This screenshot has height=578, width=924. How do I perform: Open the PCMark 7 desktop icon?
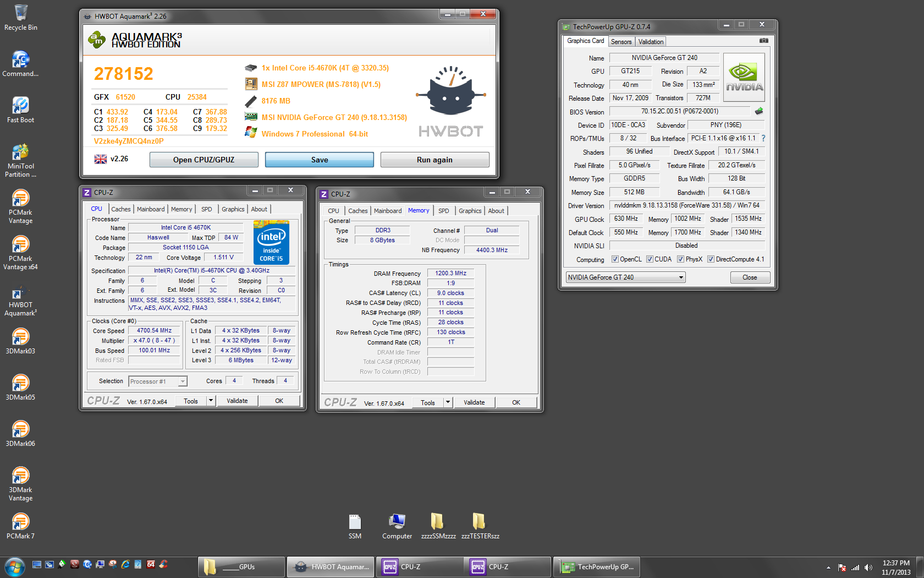20,526
